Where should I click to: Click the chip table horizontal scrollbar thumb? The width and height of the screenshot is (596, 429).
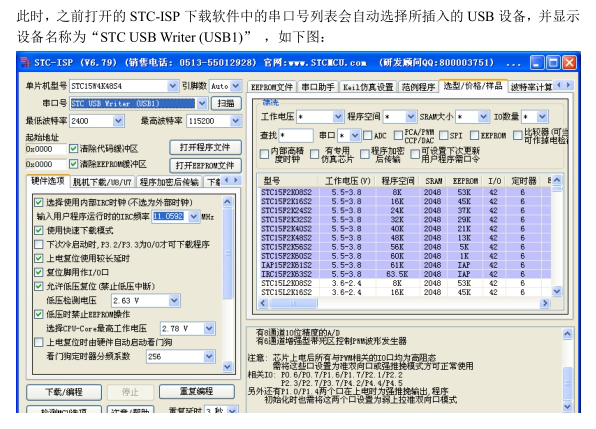coord(293,303)
